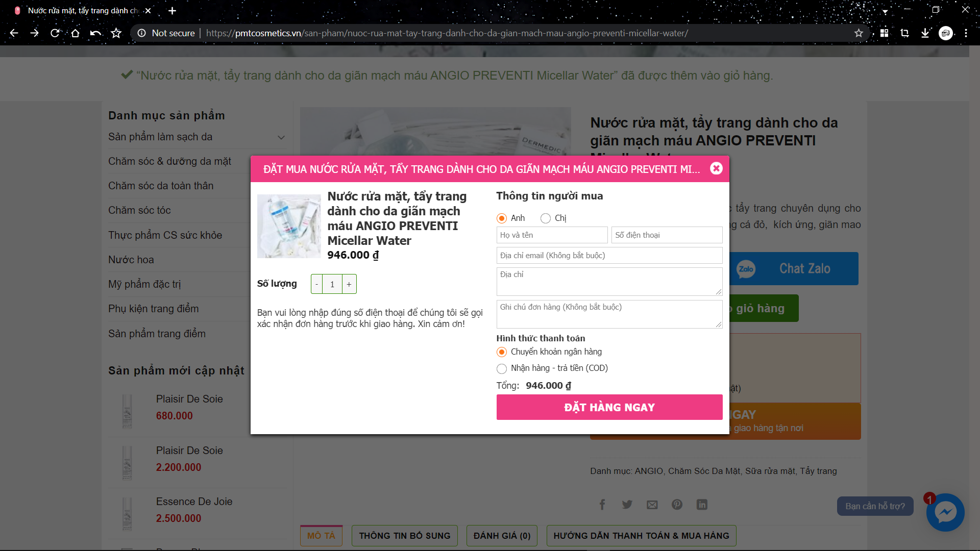
Task: Click the Twitter share icon
Action: 627,505
